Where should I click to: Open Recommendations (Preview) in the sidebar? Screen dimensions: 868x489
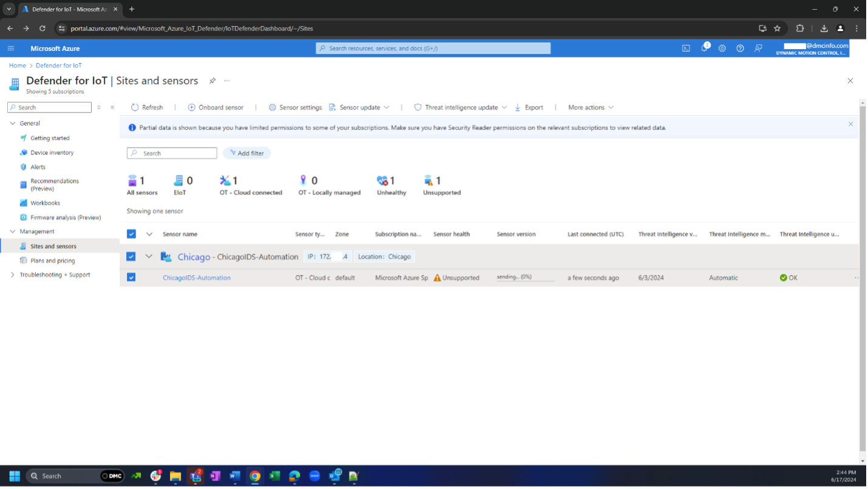pyautogui.click(x=55, y=185)
